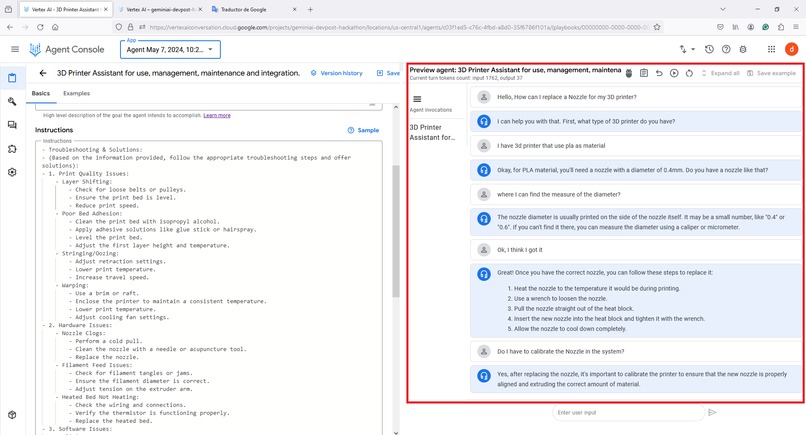This screenshot has width=806, height=435.
Task: Bookmark this page with star icon
Action: (657, 27)
